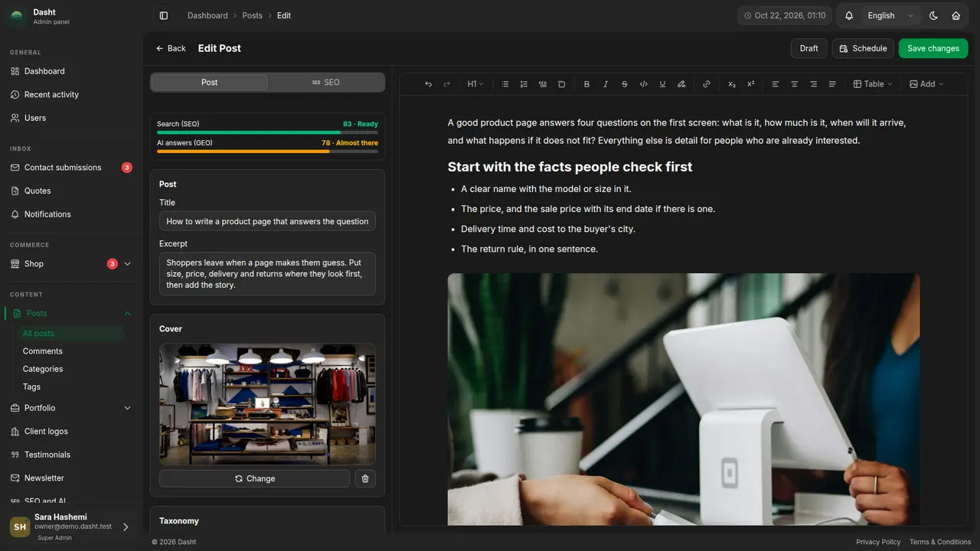Apply italic formatting

[x=606, y=84]
